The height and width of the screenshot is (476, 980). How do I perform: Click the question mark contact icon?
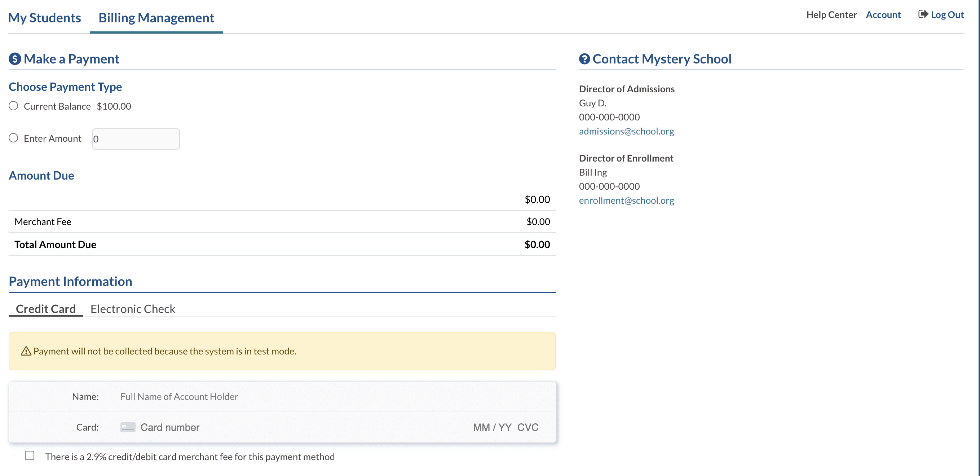(x=584, y=59)
